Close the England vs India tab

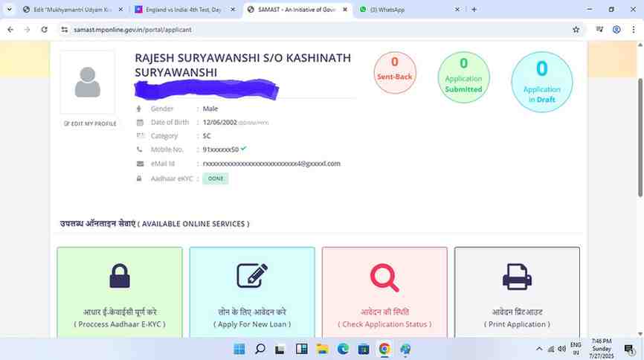[x=233, y=10]
